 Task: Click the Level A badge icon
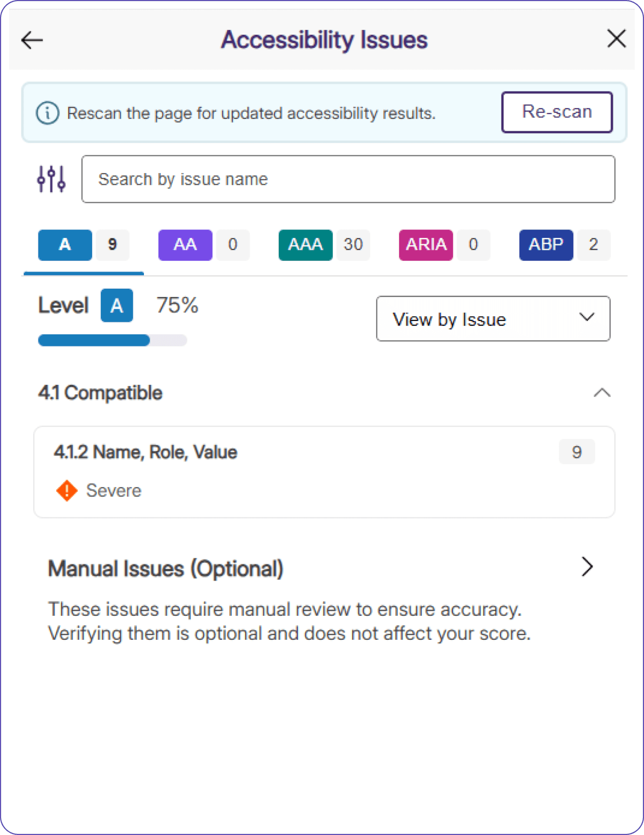point(117,305)
